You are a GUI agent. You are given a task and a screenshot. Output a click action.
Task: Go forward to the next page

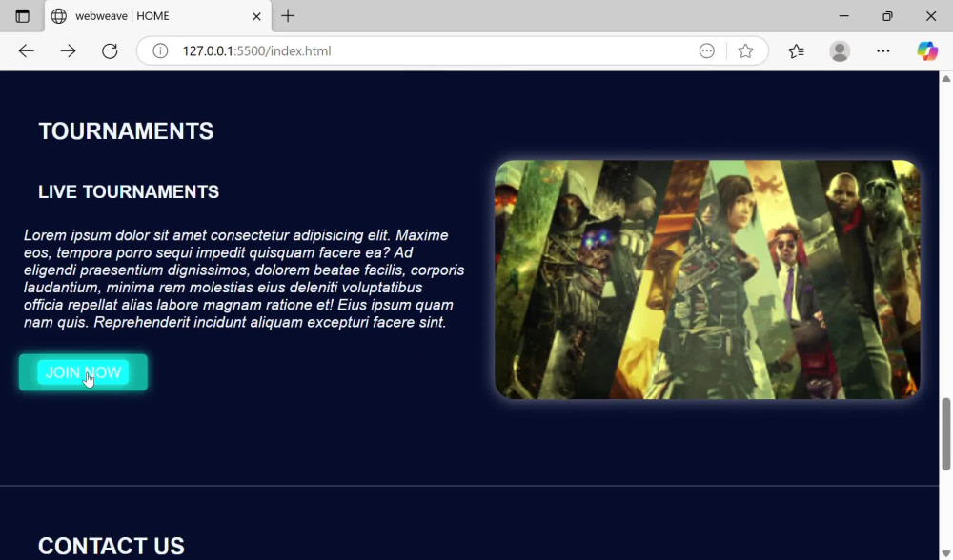click(x=68, y=51)
